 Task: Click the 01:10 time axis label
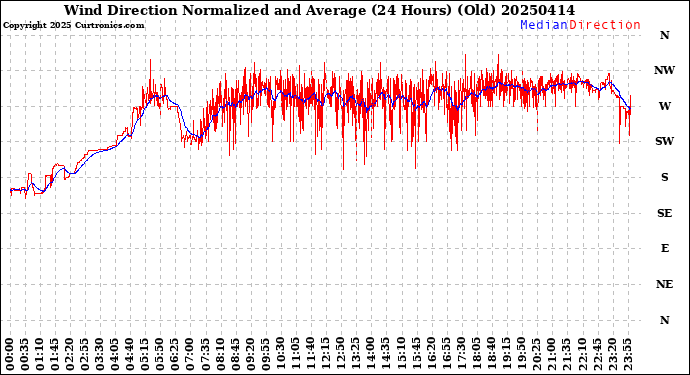click(40, 354)
